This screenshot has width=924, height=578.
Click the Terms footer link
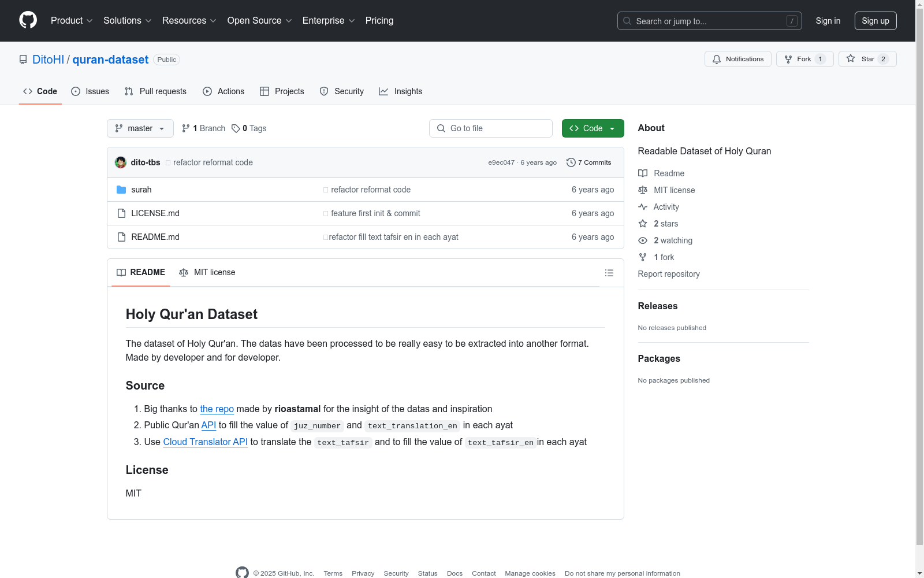[x=333, y=573]
